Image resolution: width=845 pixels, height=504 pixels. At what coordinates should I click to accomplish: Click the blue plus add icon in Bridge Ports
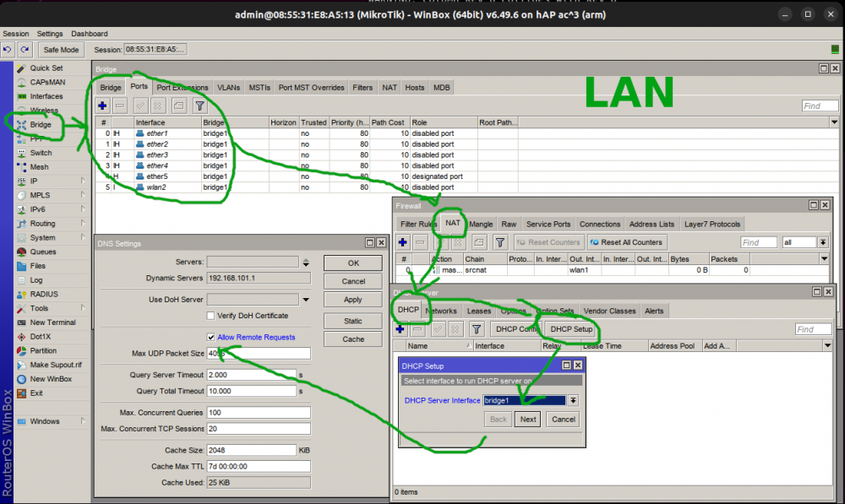[x=102, y=106]
